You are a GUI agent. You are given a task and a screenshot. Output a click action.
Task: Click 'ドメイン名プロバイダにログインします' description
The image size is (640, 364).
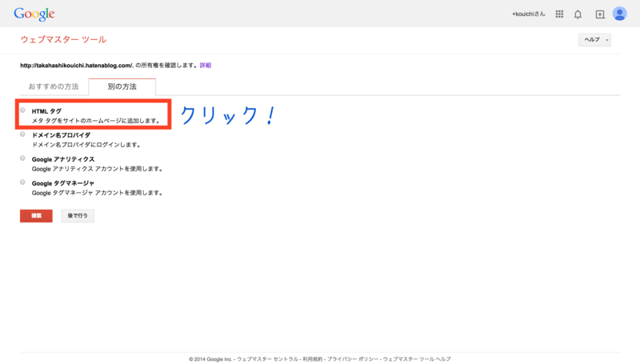(86, 145)
